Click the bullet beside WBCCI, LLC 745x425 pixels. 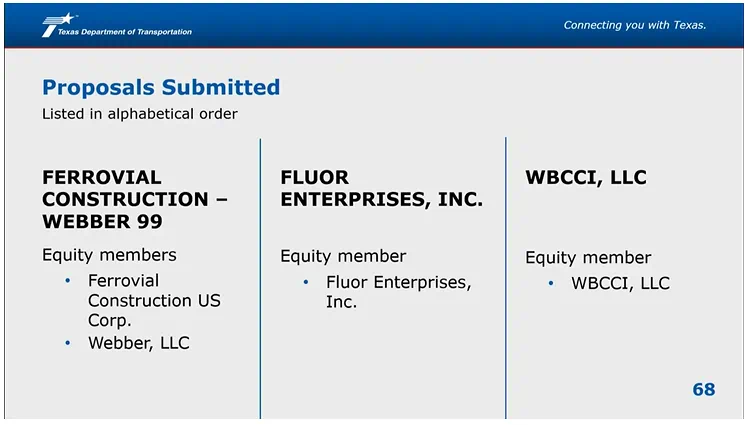coord(551,283)
